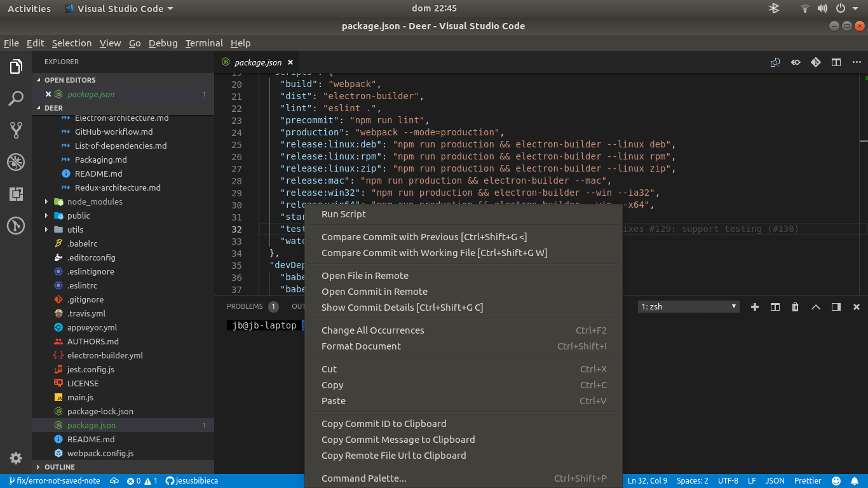868x488 pixels.
Task: Click the Open Changes editor icon
Action: (x=775, y=62)
